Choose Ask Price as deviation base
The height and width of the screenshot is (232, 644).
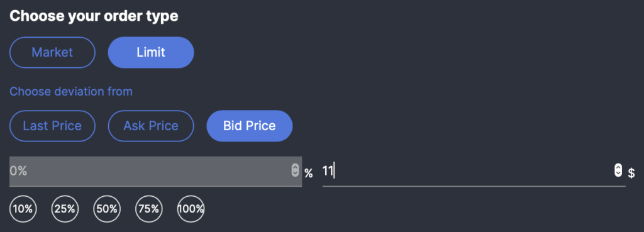(151, 126)
